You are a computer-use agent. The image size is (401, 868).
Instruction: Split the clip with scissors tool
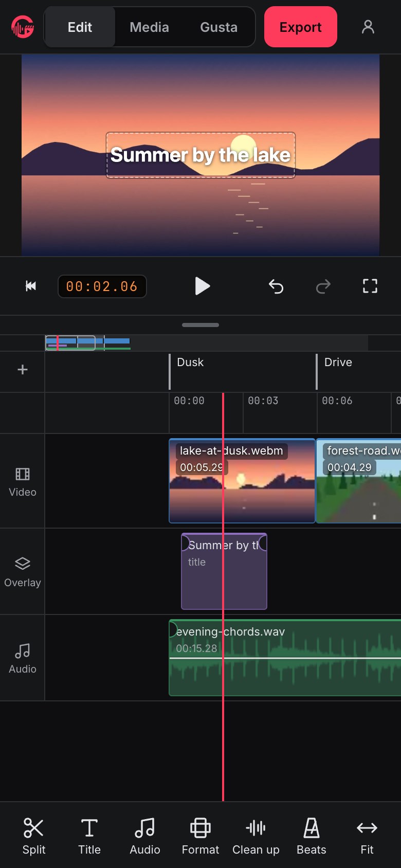coord(34,836)
